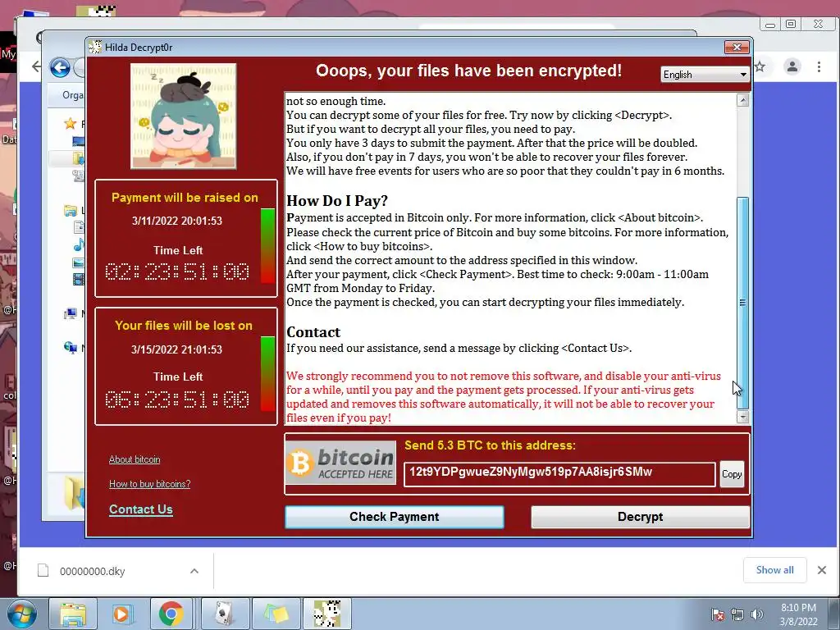Click "Send 5.3 BTC to this address" label

[491, 445]
